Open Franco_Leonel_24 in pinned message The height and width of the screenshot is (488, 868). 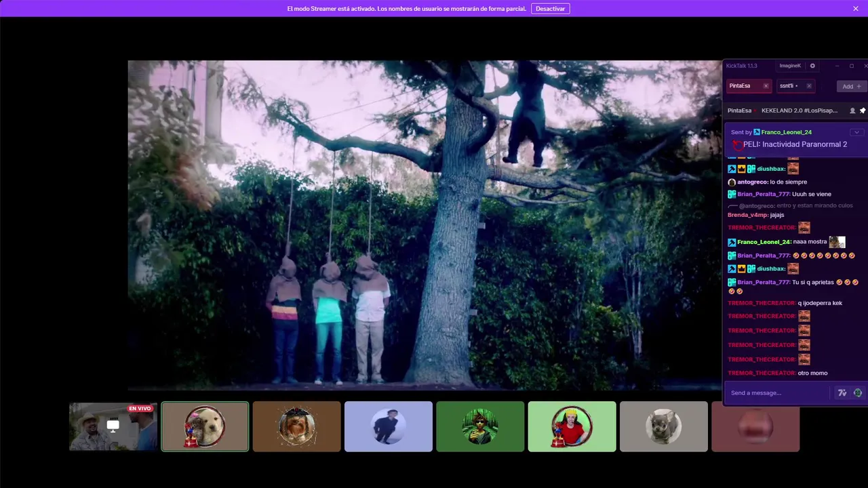(x=786, y=132)
